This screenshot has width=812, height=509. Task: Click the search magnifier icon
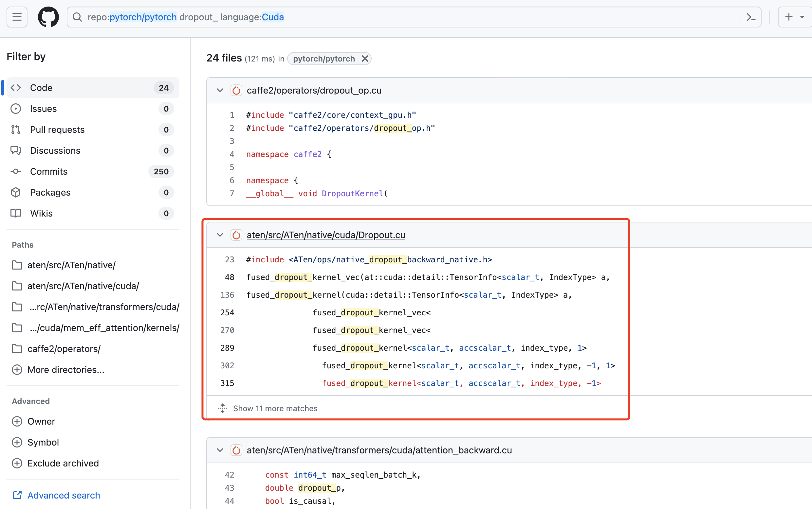click(77, 17)
